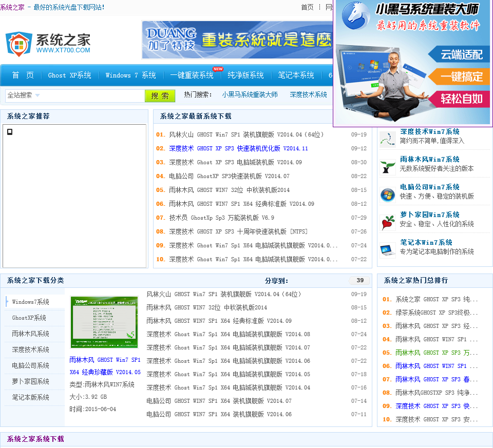Screen dimensions: 493x448
Task: Open the 笔记本Win7系统 title link
Action: [x=426, y=242]
